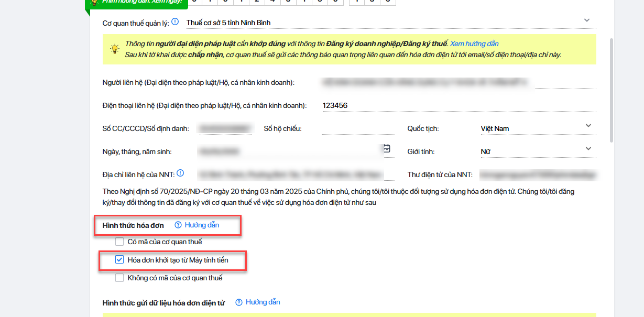Open Hướng dẫn for Hình thức gửi dữ liệu
The image size is (644, 317).
pyautogui.click(x=263, y=302)
